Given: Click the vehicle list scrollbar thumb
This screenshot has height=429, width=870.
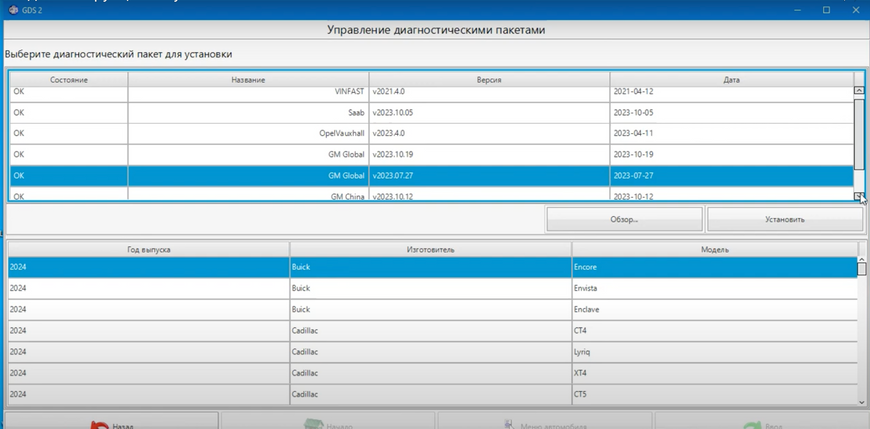Looking at the screenshot, I should (x=862, y=269).
